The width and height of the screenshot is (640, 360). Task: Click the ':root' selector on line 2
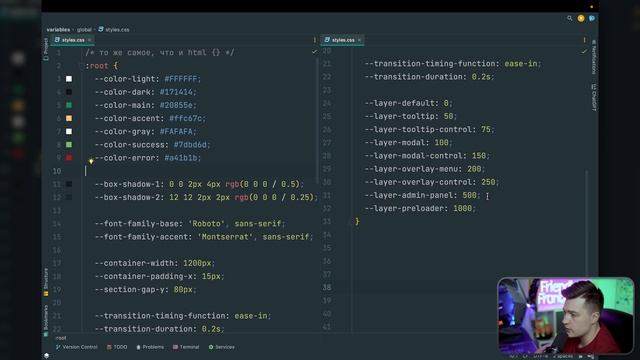coord(97,66)
